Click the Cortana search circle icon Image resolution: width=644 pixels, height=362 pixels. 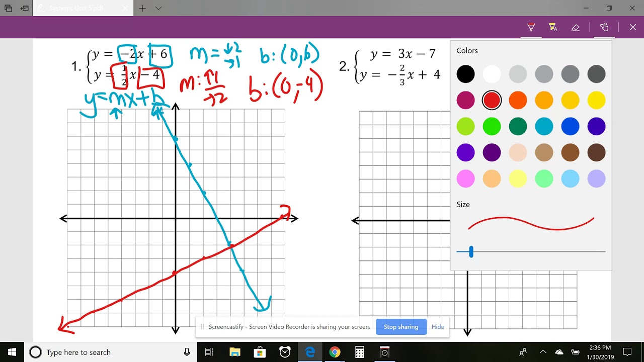click(x=35, y=352)
